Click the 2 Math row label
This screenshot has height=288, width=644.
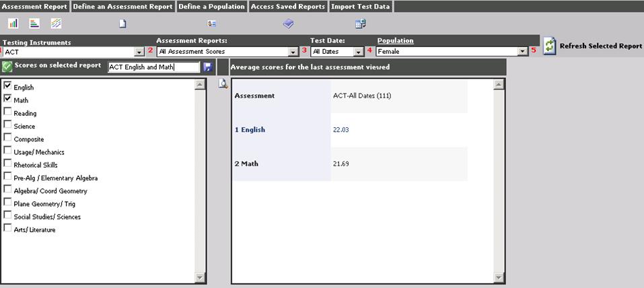click(246, 164)
